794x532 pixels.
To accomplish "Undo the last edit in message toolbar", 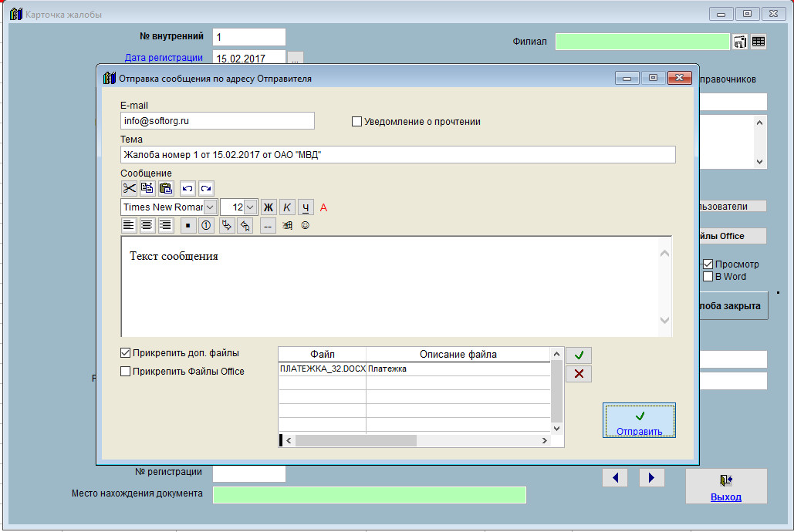I will point(188,188).
